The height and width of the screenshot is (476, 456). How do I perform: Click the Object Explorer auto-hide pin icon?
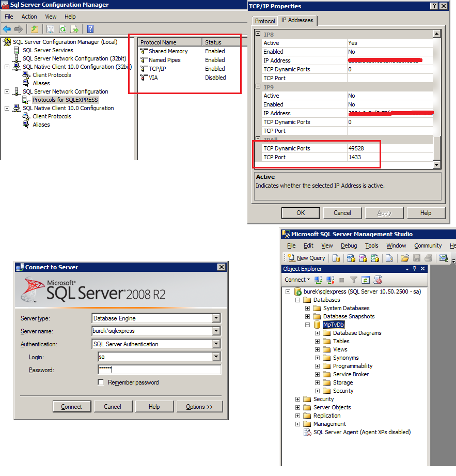[x=415, y=269]
